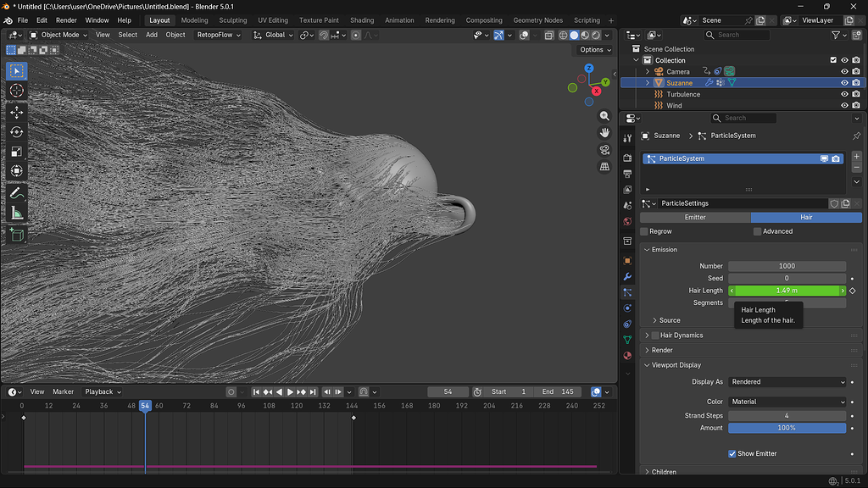Switch to the Shading workspace tab
Viewport: 868px width, 488px height.
[x=361, y=20]
